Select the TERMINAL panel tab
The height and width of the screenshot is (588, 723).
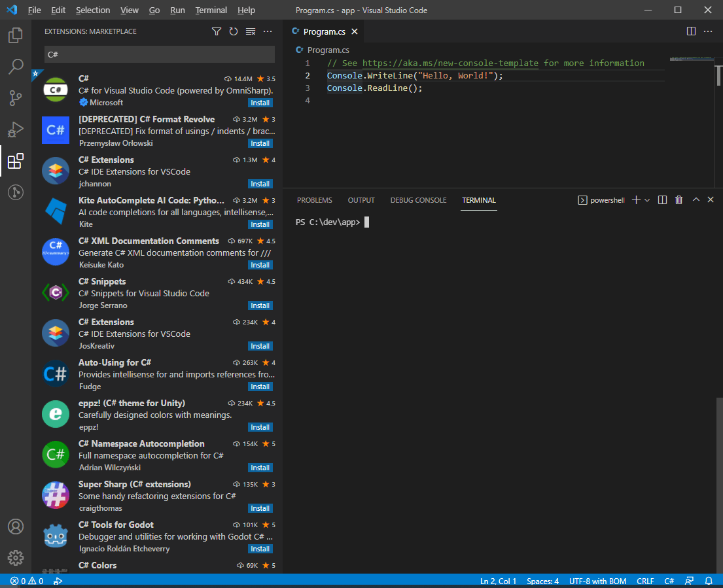point(478,200)
